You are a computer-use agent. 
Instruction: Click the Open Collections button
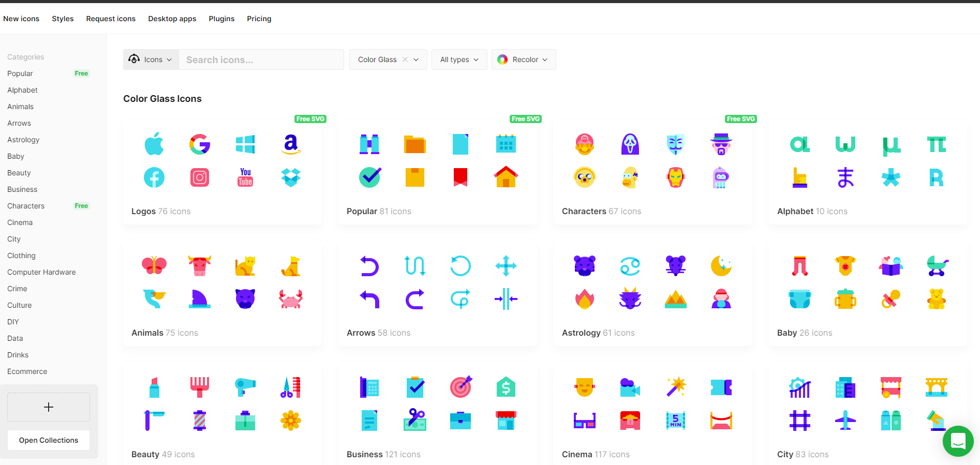pos(49,440)
